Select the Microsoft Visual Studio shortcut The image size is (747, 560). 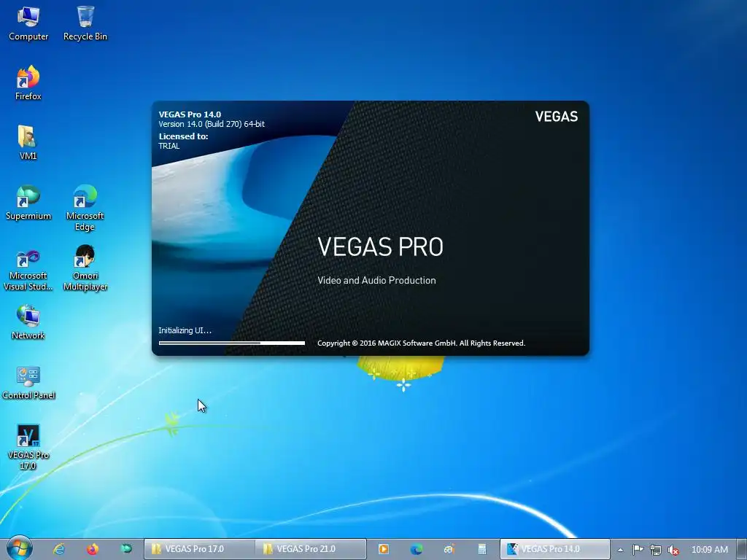(x=28, y=269)
